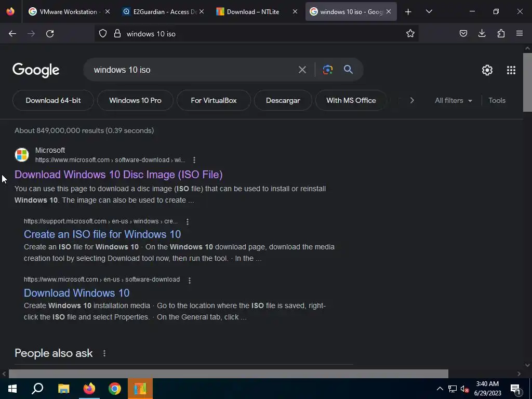532x399 pixels.
Task: Show hidden tray icons chevron
Action: coord(440,389)
